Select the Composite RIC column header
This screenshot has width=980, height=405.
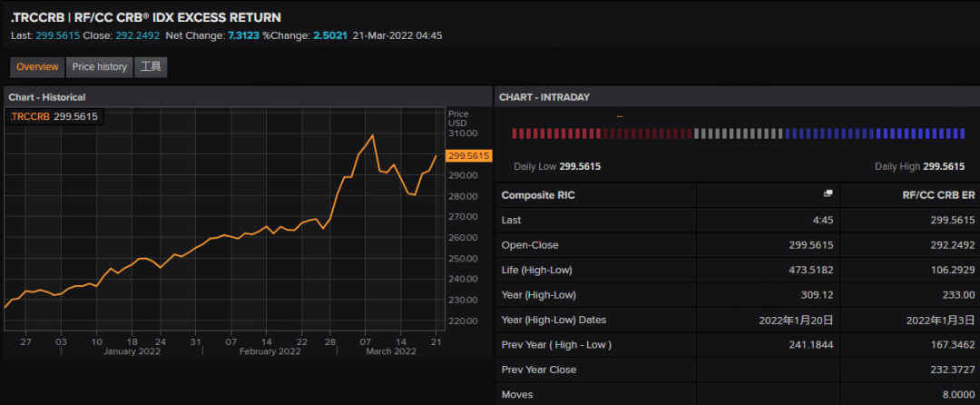click(x=538, y=195)
